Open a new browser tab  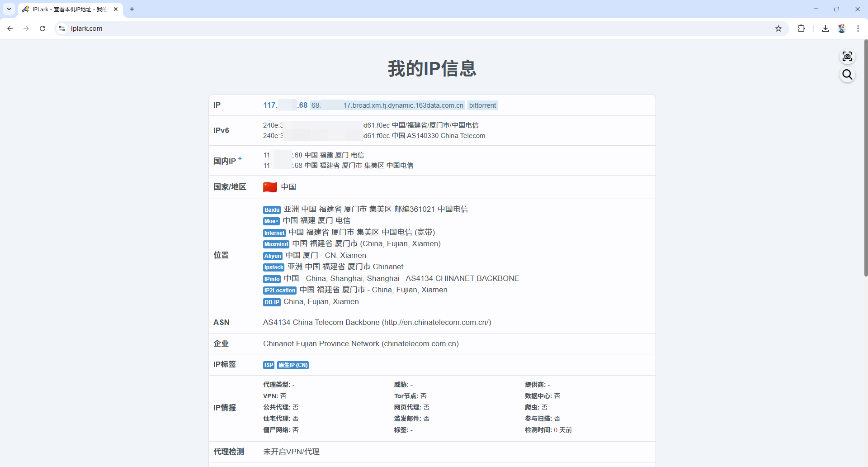tap(132, 9)
